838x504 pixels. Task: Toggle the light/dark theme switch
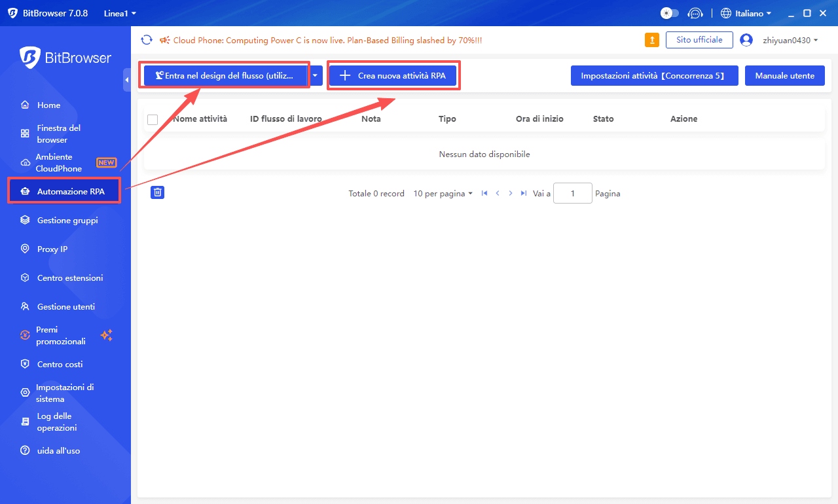(668, 12)
